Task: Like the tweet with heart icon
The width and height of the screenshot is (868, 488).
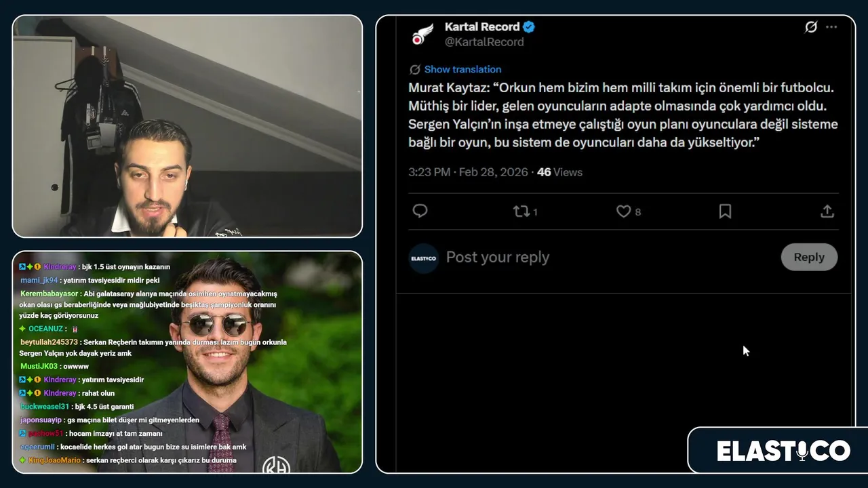Action: pos(623,211)
